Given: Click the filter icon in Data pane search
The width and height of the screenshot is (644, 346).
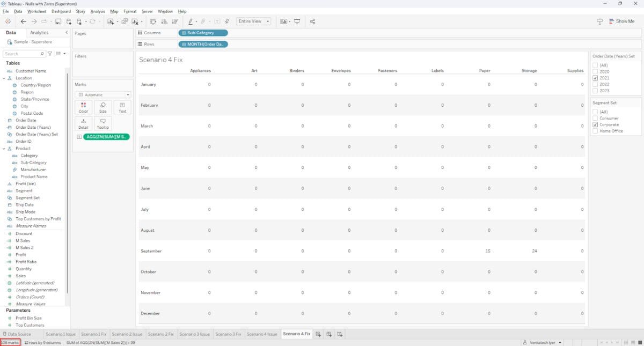Looking at the screenshot, I should (x=50, y=54).
